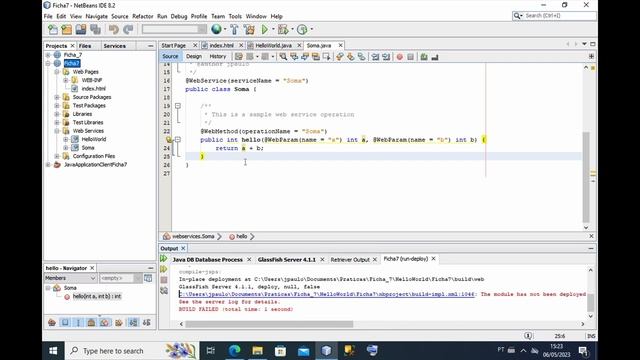This screenshot has height=360, width=640.
Task: Click the Redo arrow icon
Action: tap(128, 29)
